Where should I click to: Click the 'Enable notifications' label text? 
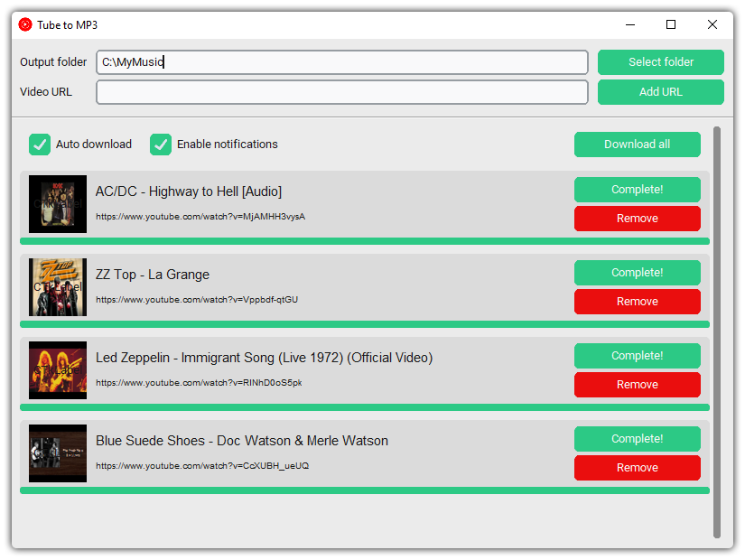point(227,144)
